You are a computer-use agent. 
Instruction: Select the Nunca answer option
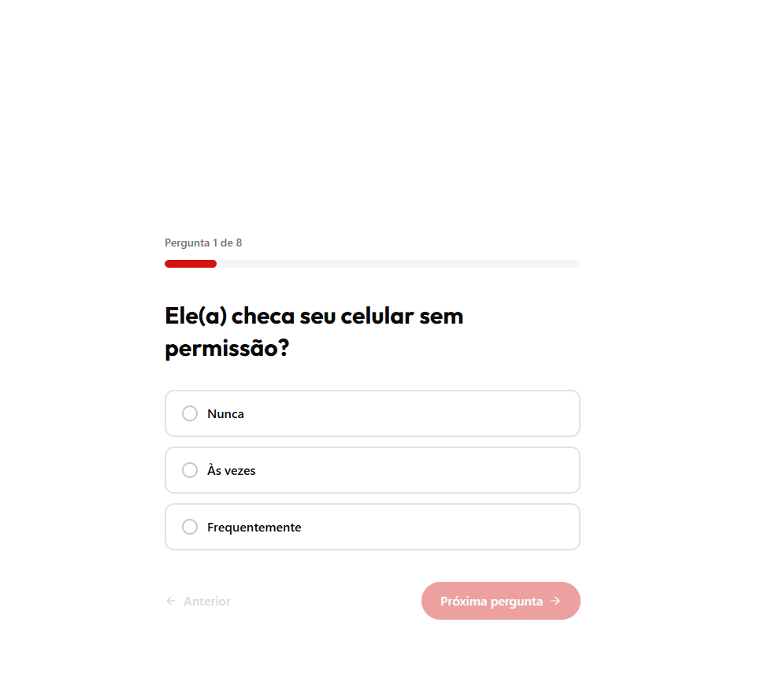click(372, 413)
